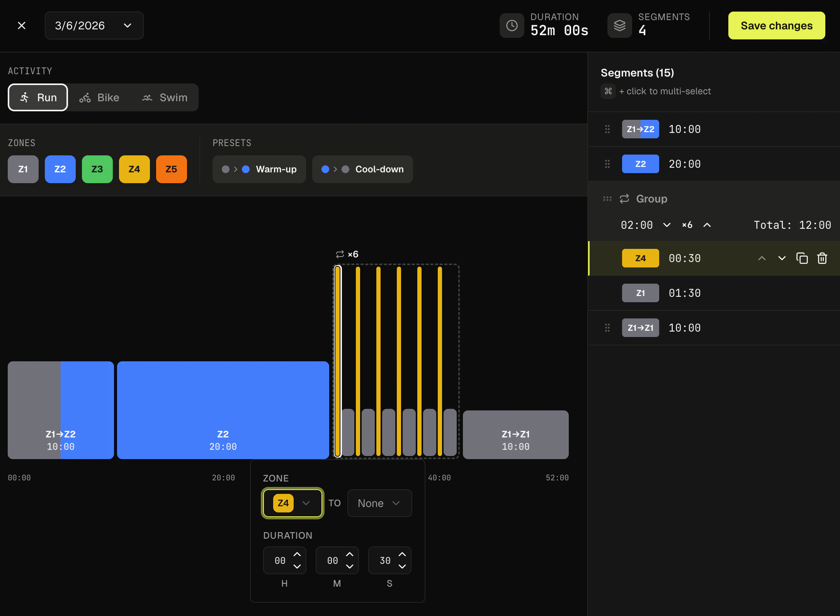This screenshot has height=616, width=840.
Task: Click Save changes
Action: [x=776, y=26]
